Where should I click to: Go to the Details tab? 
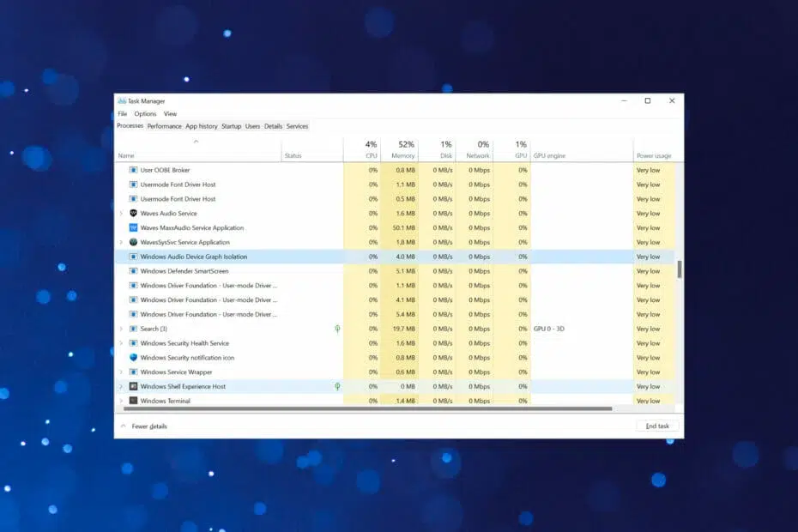click(x=274, y=126)
